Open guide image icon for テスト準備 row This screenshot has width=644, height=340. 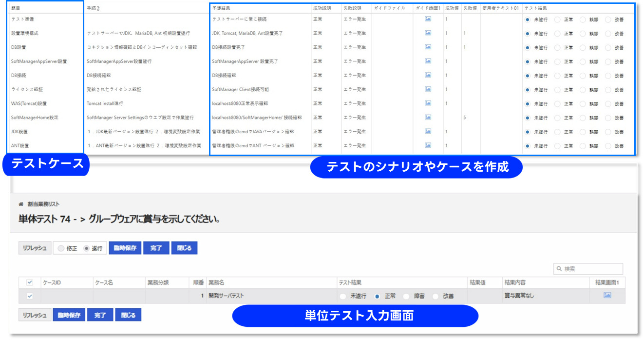point(428,19)
